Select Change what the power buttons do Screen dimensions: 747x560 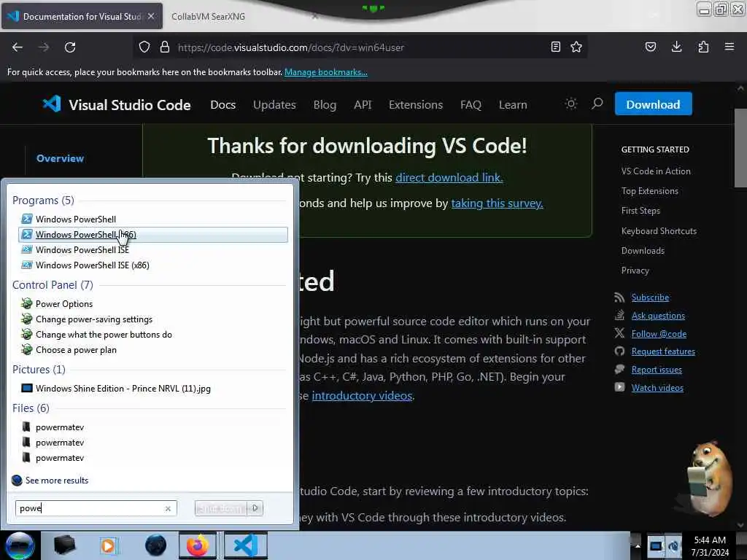tap(153, 334)
